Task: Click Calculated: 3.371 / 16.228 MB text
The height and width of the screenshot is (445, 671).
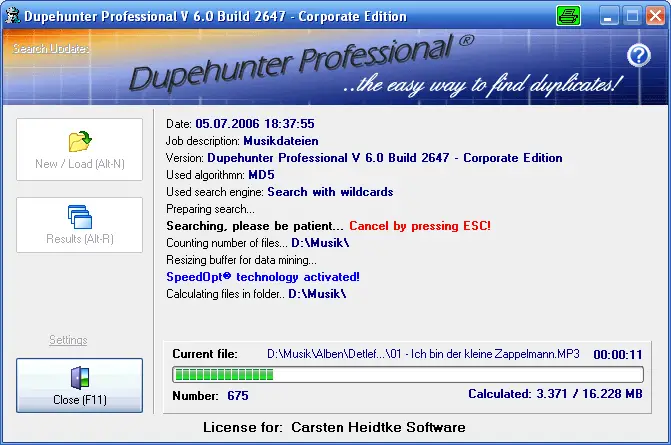Action: (x=555, y=394)
